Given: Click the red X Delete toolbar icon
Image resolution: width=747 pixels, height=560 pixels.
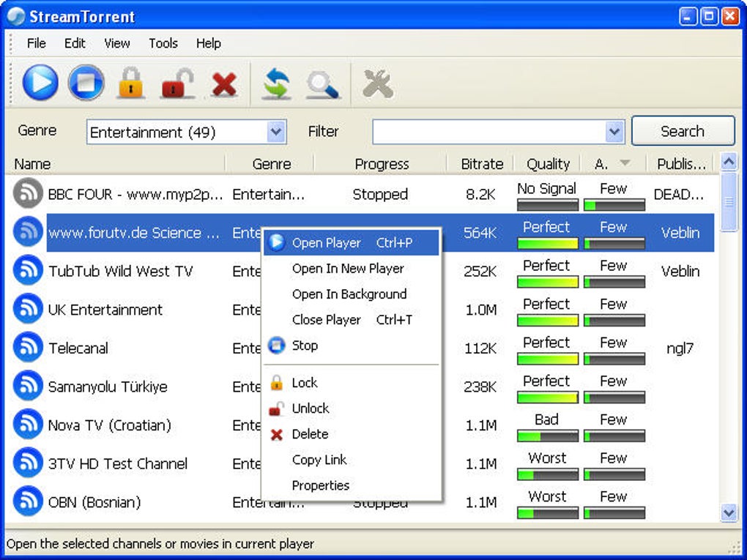Looking at the screenshot, I should click(224, 84).
